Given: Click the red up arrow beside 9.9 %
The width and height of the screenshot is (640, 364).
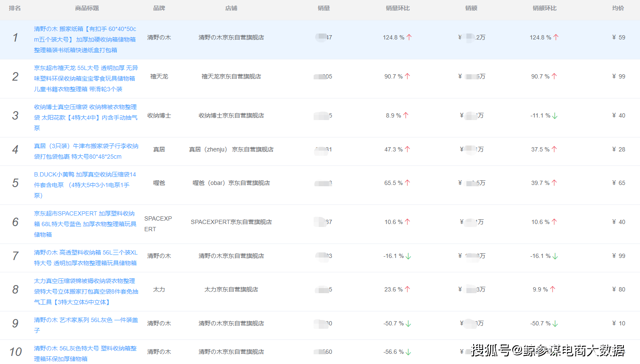Looking at the screenshot, I should [x=553, y=289].
